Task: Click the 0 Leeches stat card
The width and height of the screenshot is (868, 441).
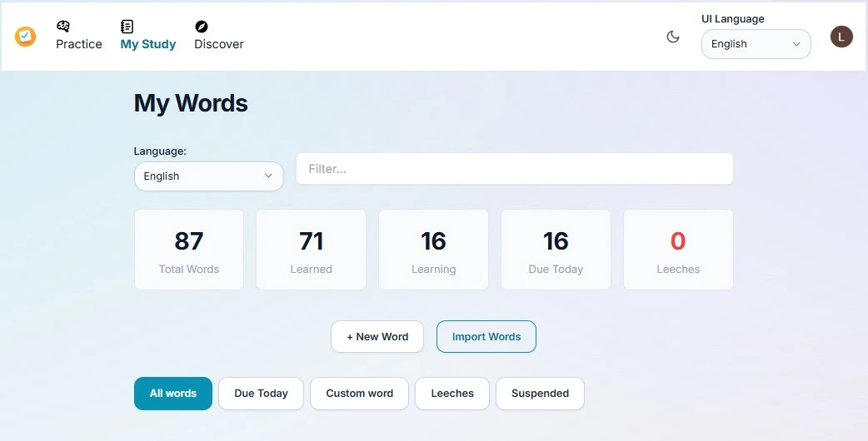Action: coord(678,250)
